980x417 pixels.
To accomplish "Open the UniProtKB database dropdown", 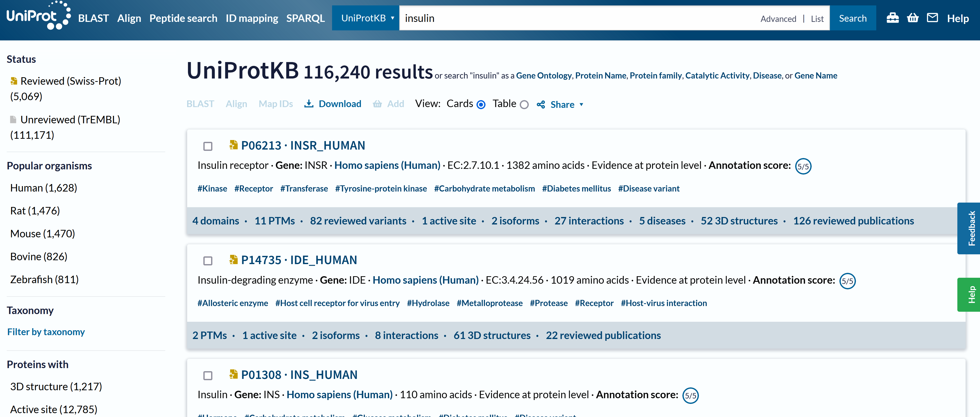I will pos(365,18).
